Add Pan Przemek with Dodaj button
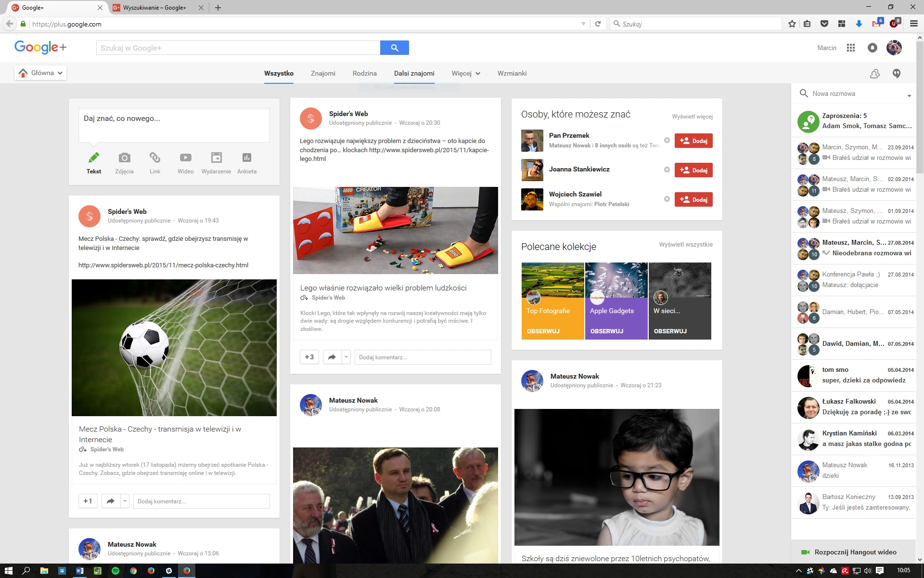The image size is (924, 578). click(693, 141)
